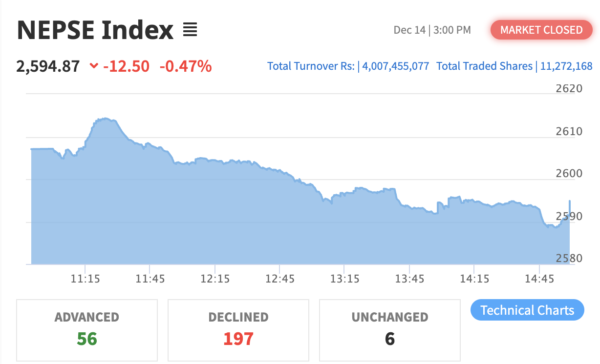Select the ADVANCED stocks box

pyautogui.click(x=87, y=330)
